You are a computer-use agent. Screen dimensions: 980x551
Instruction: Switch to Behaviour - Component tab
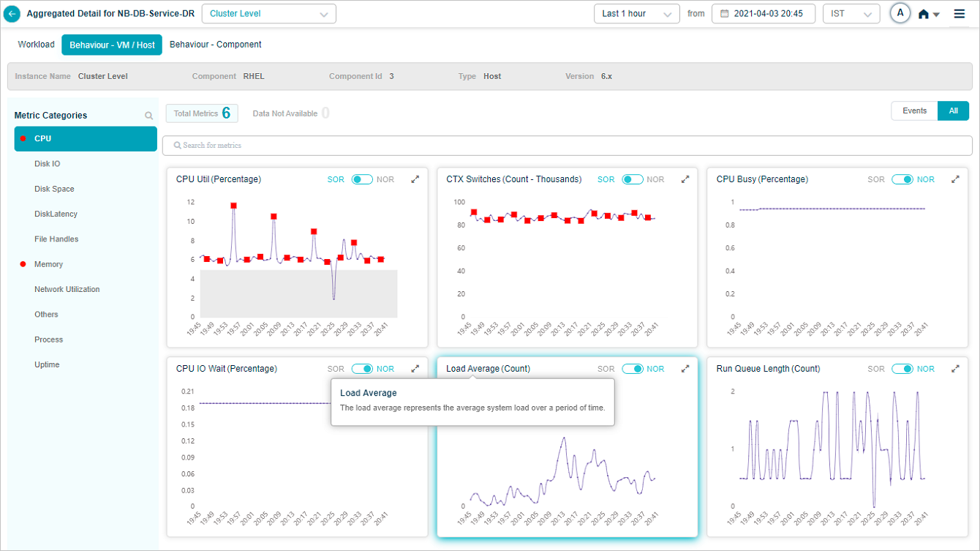tap(215, 45)
